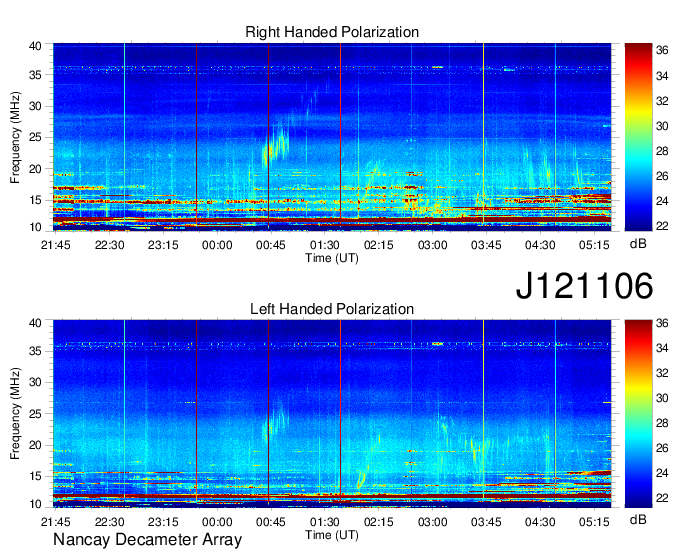The image size is (680, 552).
Task: Click the "00:00" time tick under the Right Handed plot
Action: point(217,245)
